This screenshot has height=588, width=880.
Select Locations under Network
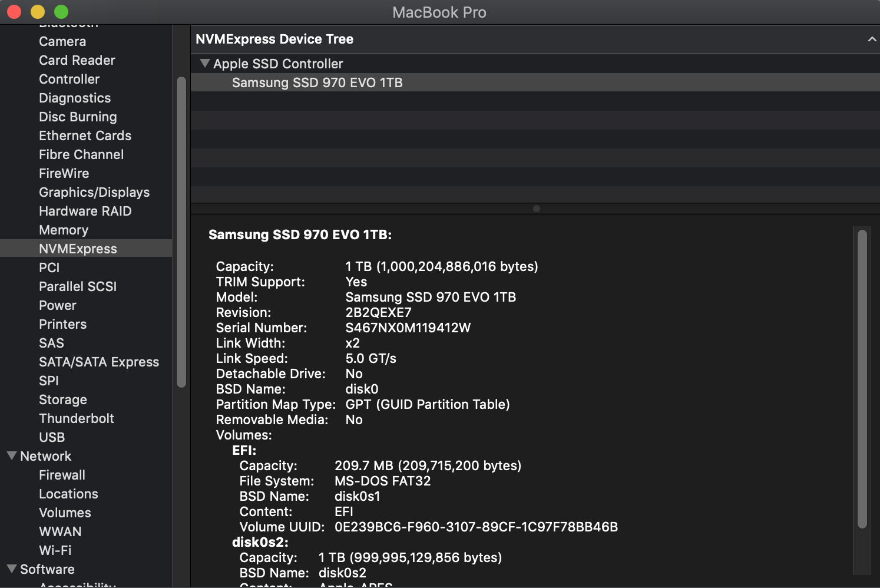click(x=68, y=494)
